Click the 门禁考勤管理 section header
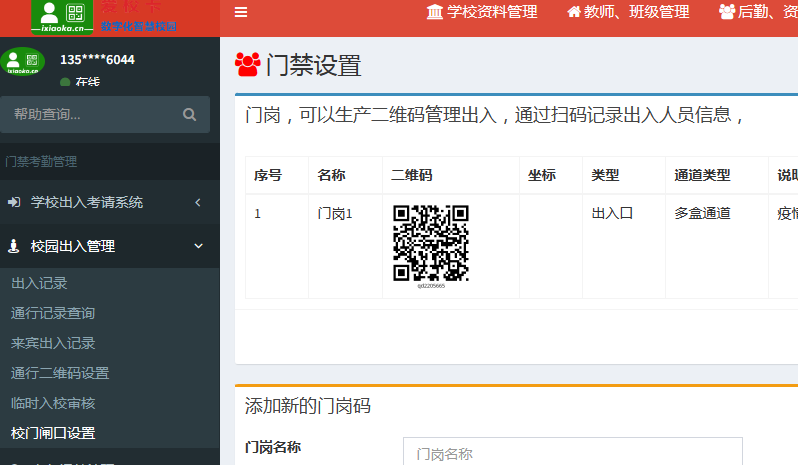 click(x=41, y=162)
